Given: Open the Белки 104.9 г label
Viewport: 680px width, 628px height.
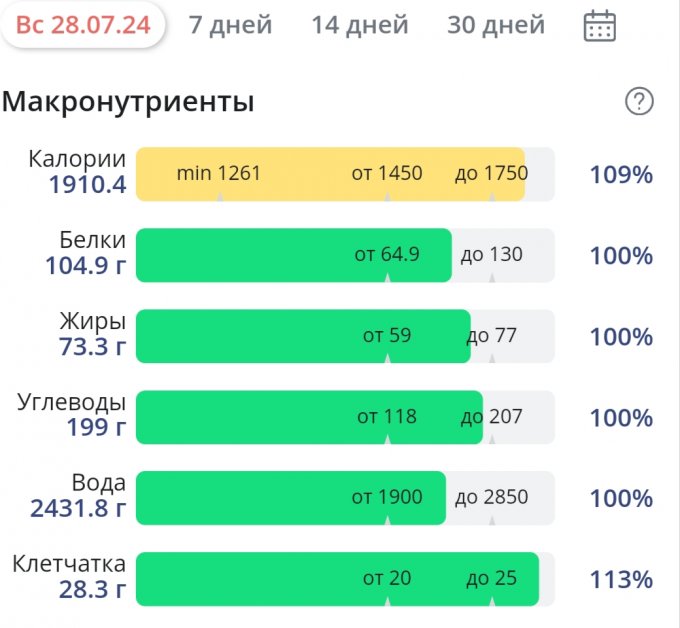Looking at the screenshot, I should 85,252.
